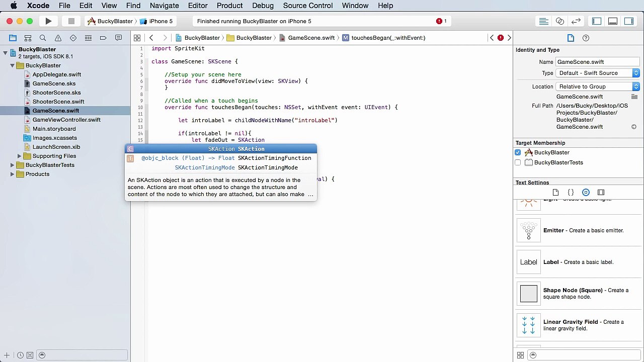The height and width of the screenshot is (362, 644).
Task: Show the version editor
Action: (x=576, y=21)
